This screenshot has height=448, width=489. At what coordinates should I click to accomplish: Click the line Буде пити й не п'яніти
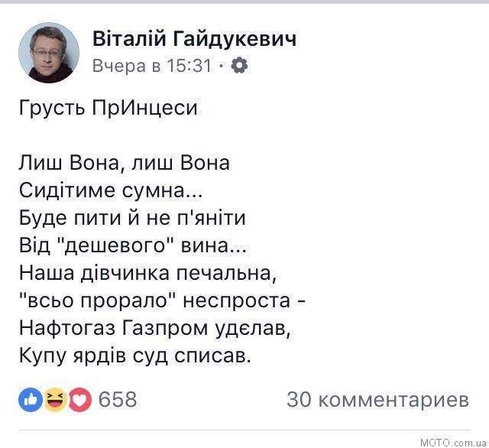point(132,217)
